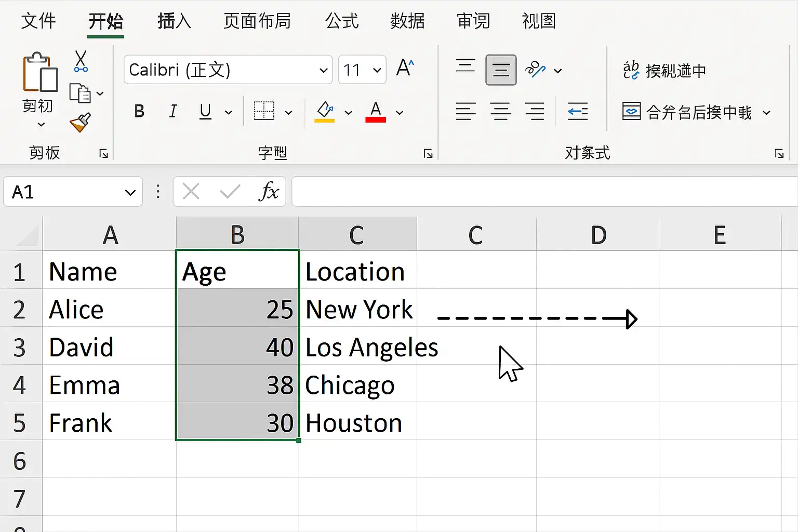Toggle middle vertical alignment button

(501, 70)
